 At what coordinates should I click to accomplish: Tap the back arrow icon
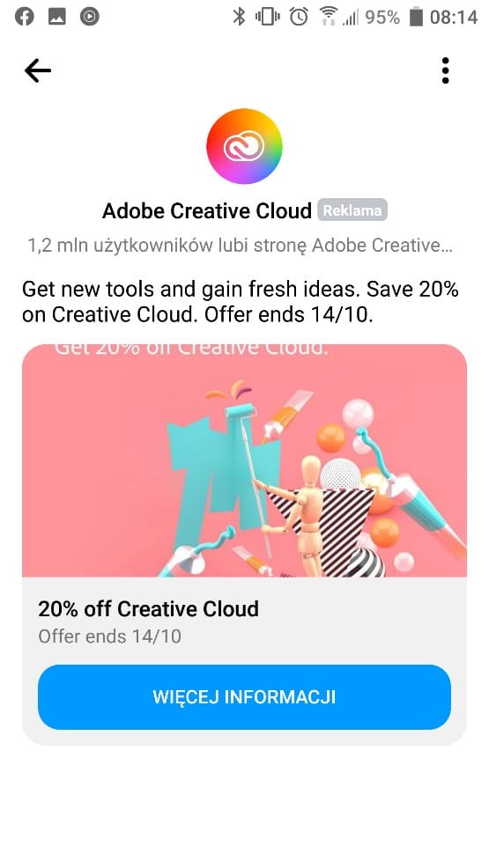click(38, 70)
